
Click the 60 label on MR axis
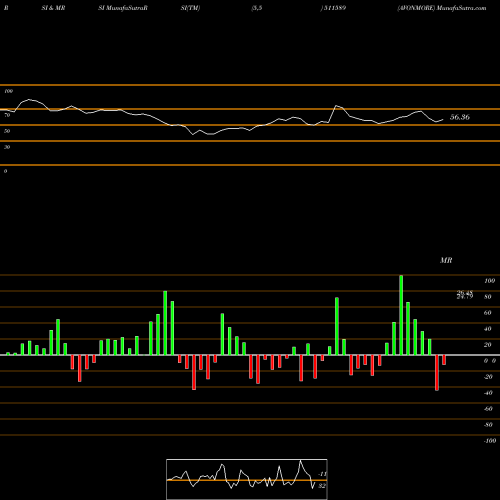coord(488,313)
